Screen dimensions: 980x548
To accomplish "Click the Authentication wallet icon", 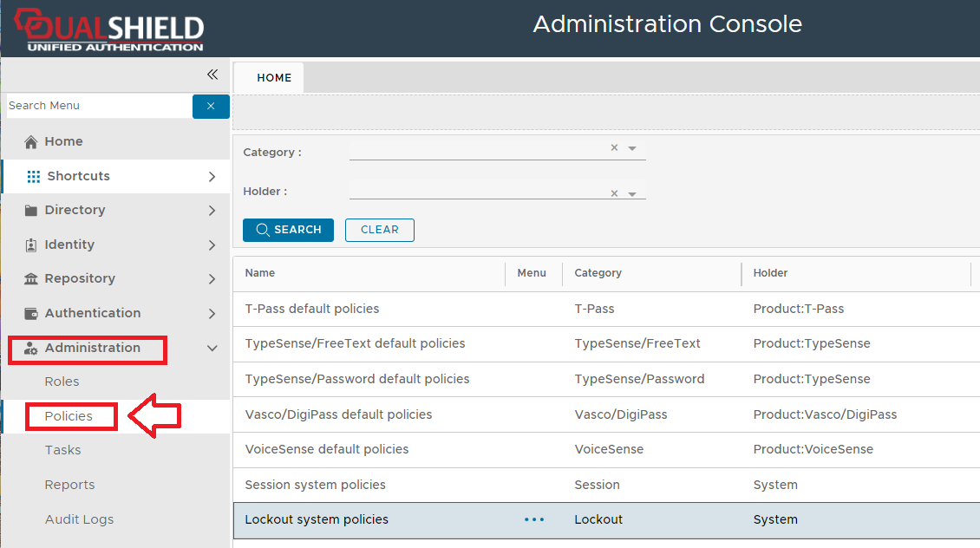I will [x=31, y=314].
